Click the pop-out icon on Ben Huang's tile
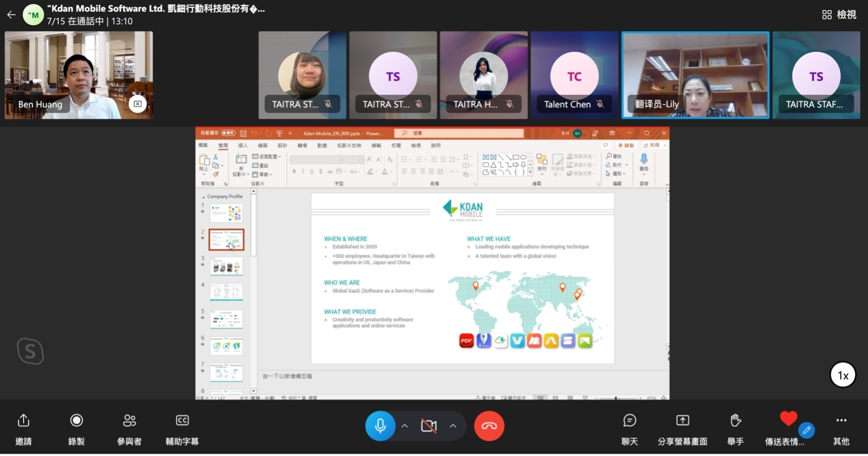 pos(138,104)
